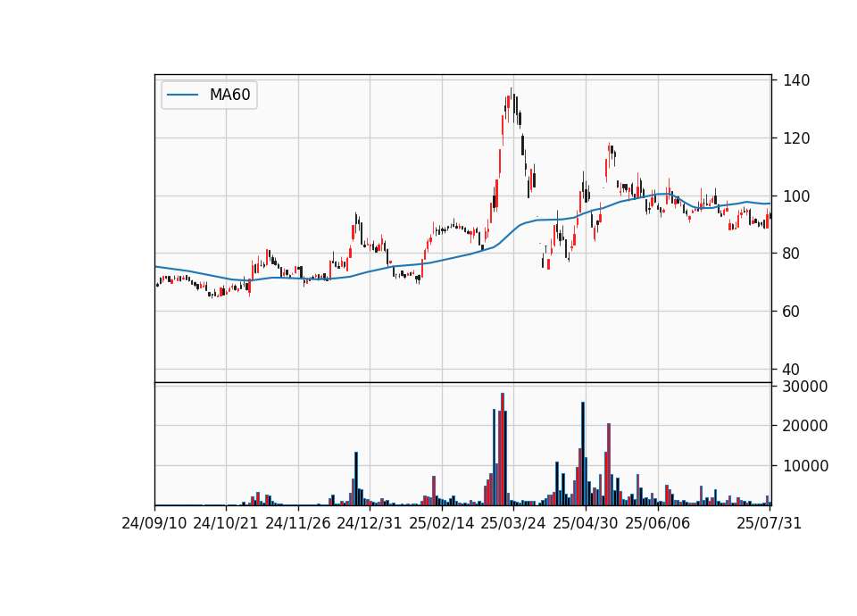Click the 24/11/26 date label

298,523
